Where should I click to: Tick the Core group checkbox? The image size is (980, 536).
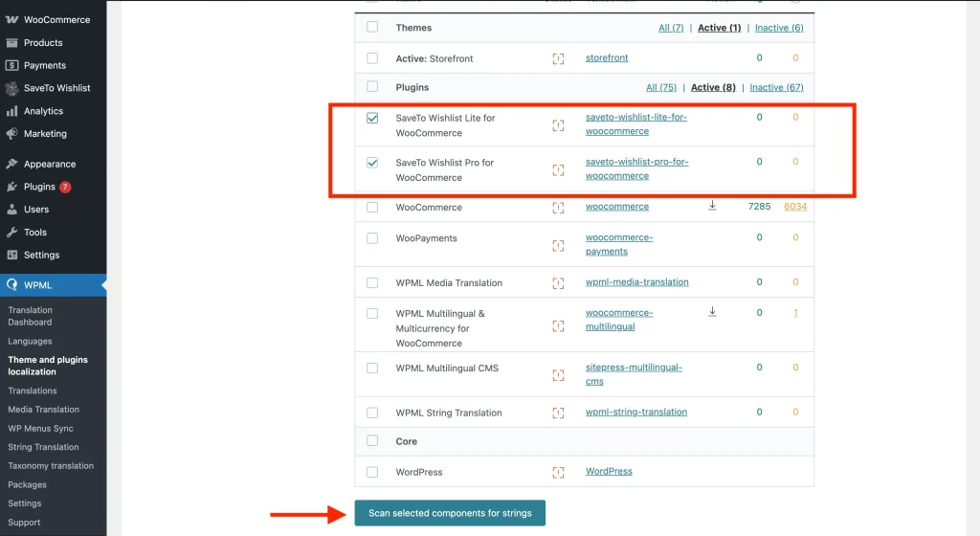[372, 440]
